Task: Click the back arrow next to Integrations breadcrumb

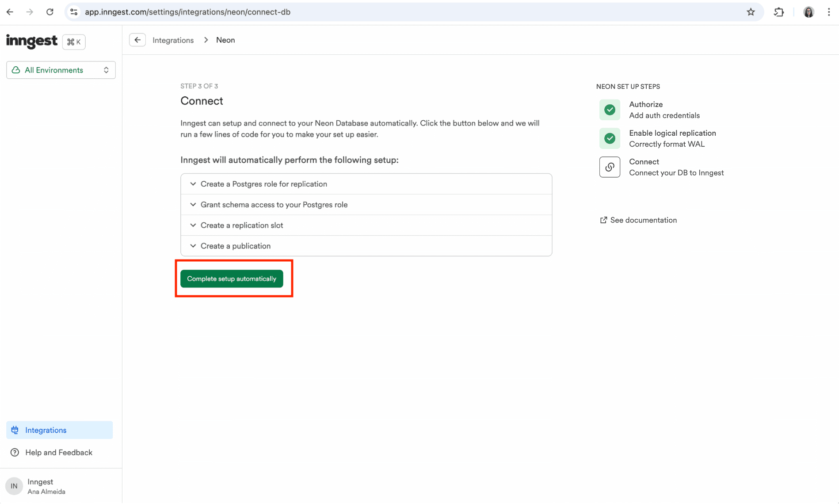Action: [x=137, y=39]
